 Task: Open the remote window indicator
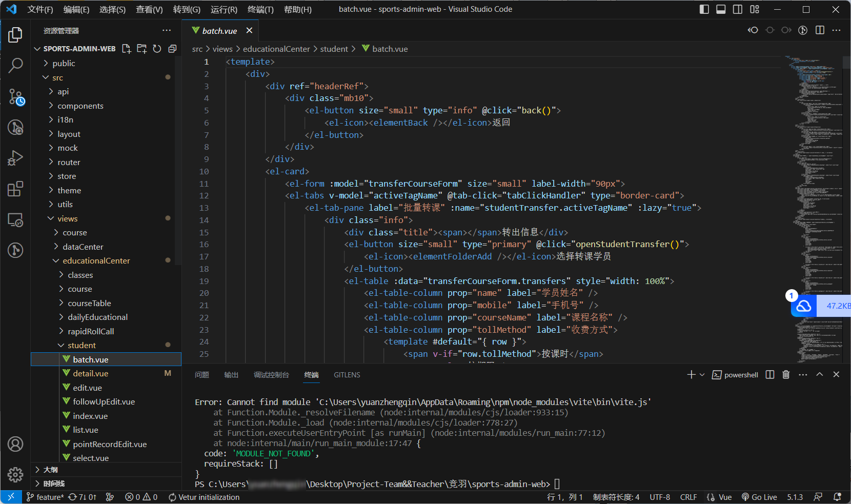coord(11,497)
